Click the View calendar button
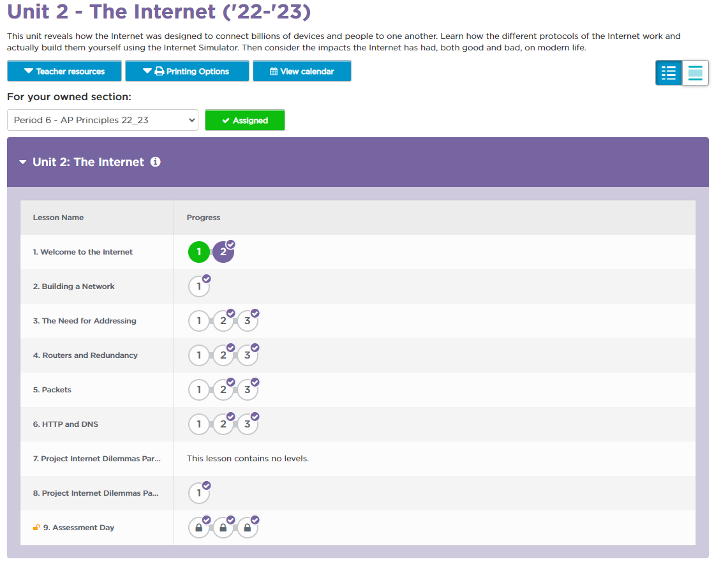The height and width of the screenshot is (564, 728). tap(302, 71)
